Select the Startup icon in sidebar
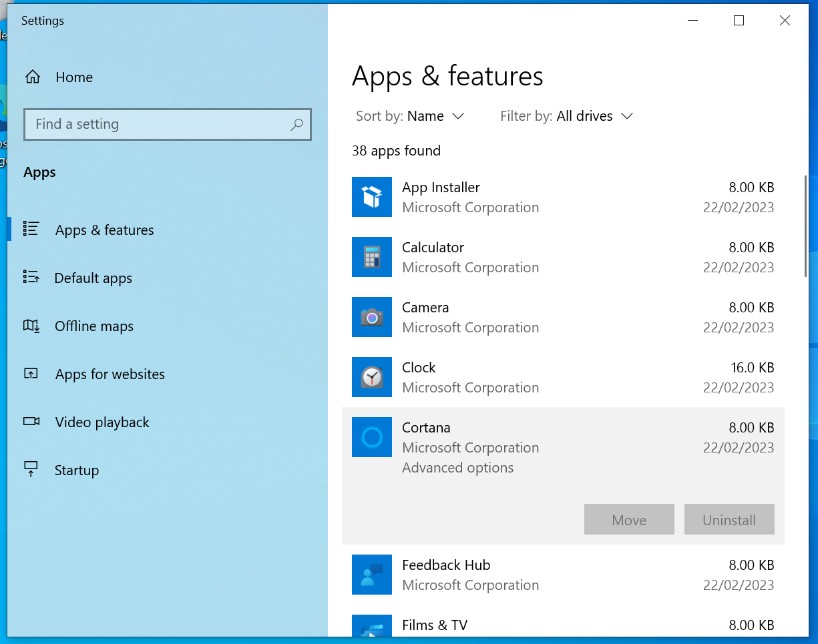This screenshot has width=818, height=644. [x=31, y=470]
